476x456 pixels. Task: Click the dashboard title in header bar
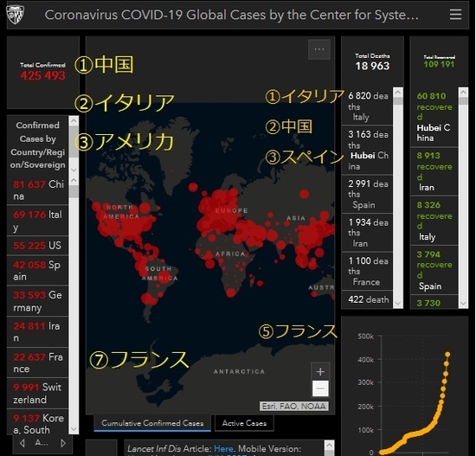point(231,15)
